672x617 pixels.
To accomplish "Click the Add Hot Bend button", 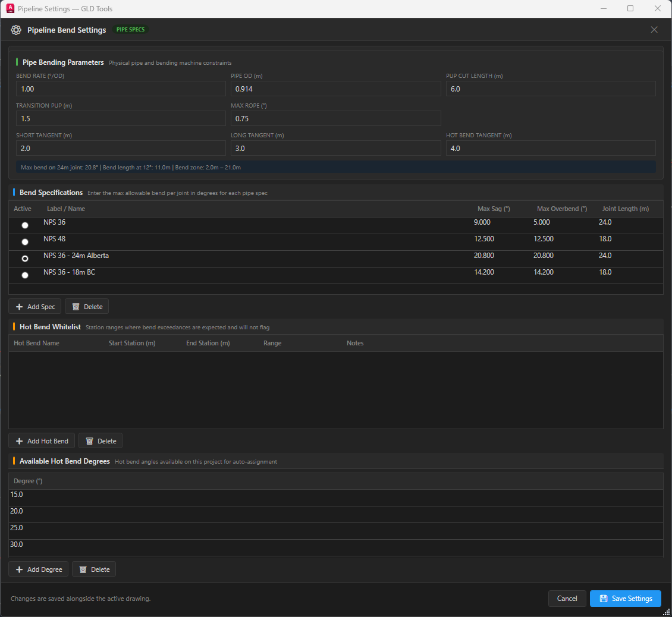I will point(41,440).
